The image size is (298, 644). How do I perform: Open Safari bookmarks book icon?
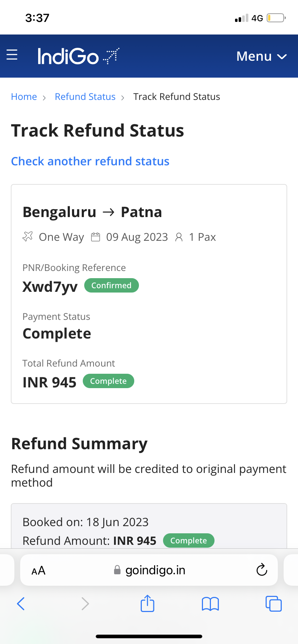210,604
